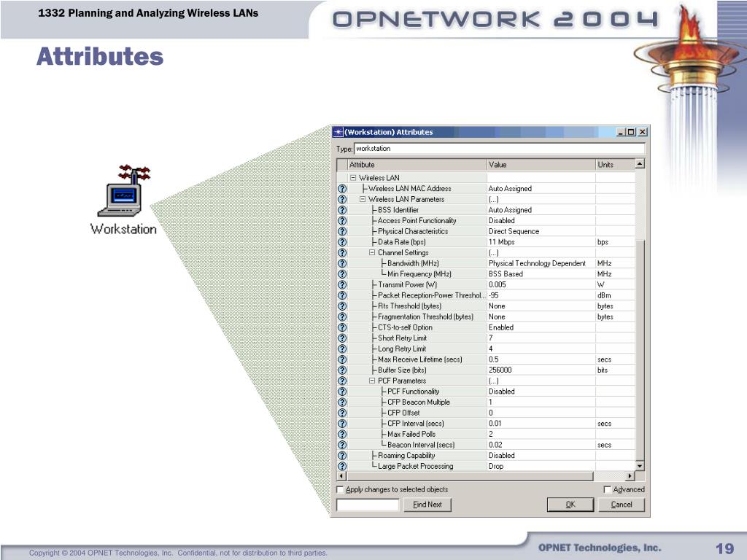747x560 pixels.
Task: Click the Value column header
Action: 541,165
